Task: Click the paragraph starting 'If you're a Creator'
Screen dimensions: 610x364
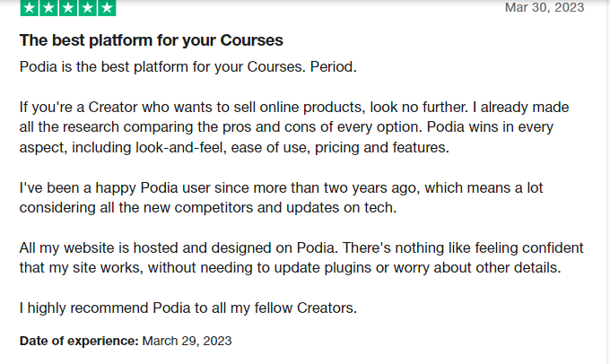Action: [x=294, y=127]
